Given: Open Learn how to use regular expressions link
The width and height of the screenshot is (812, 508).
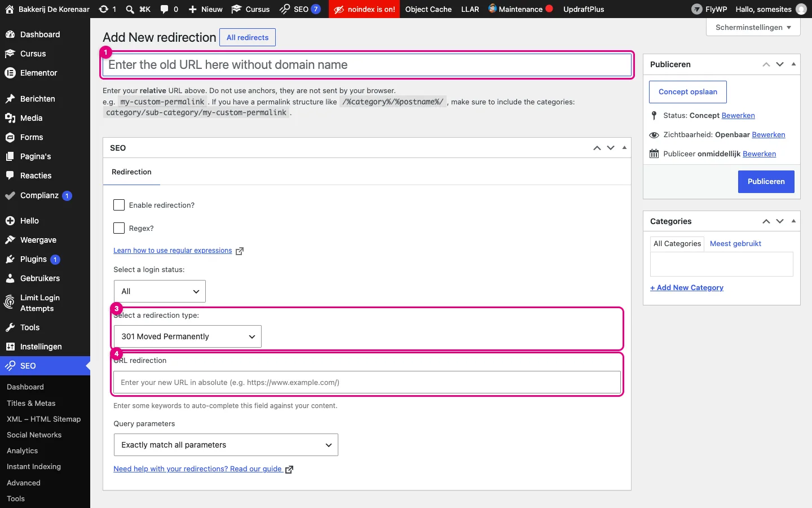Looking at the screenshot, I should click(173, 251).
